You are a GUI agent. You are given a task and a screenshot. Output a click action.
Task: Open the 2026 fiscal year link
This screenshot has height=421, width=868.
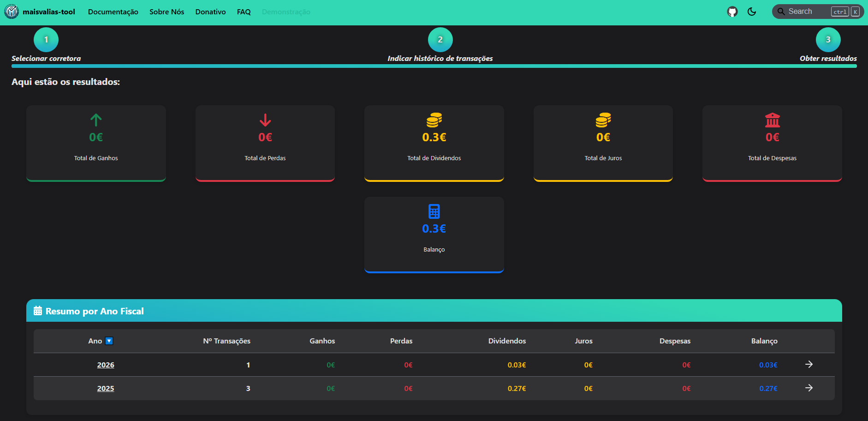coord(106,365)
